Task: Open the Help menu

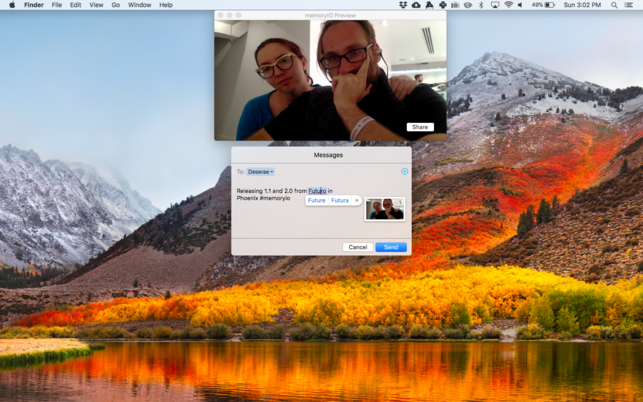Action: pos(166,5)
